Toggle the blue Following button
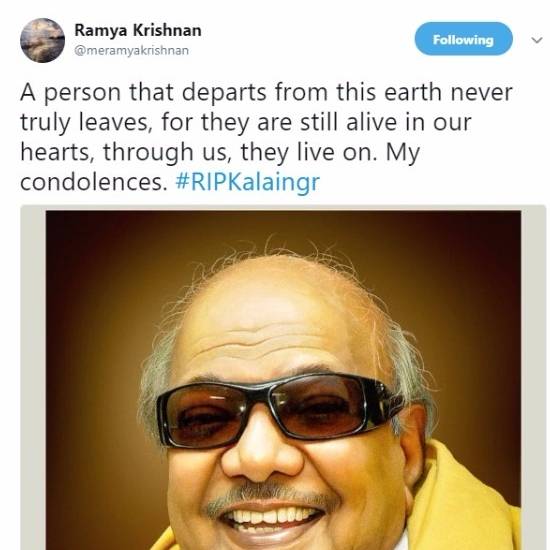The height and width of the screenshot is (550, 550). coord(463,39)
